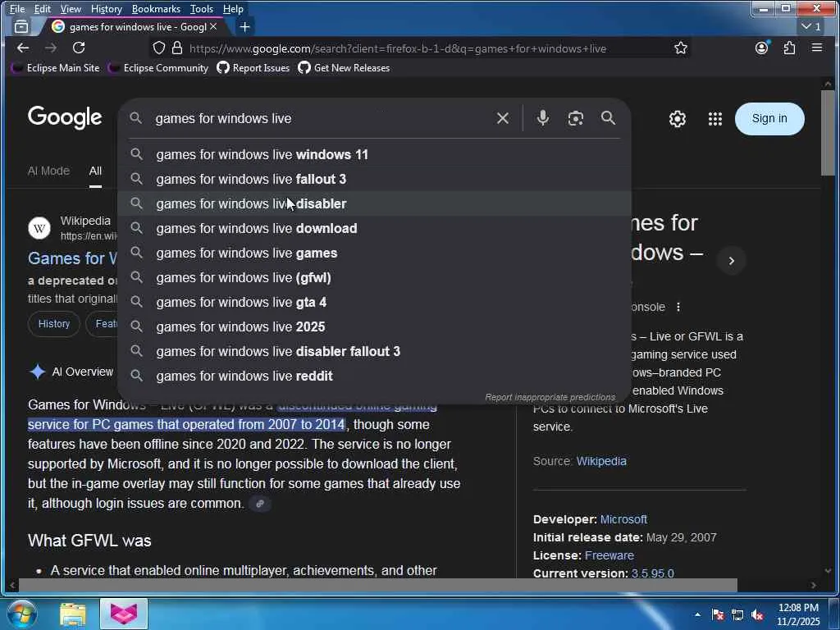
Task: Open the Freeware license link
Action: tap(609, 555)
